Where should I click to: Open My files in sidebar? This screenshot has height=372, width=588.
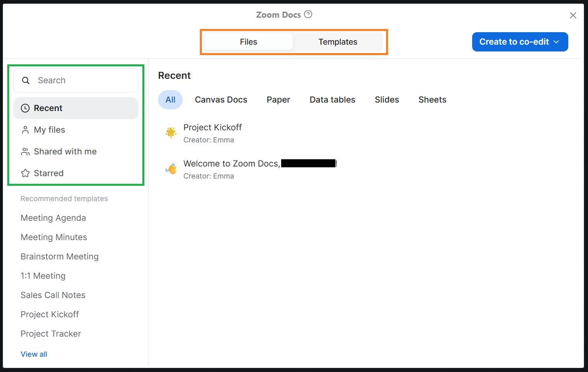coord(76,130)
